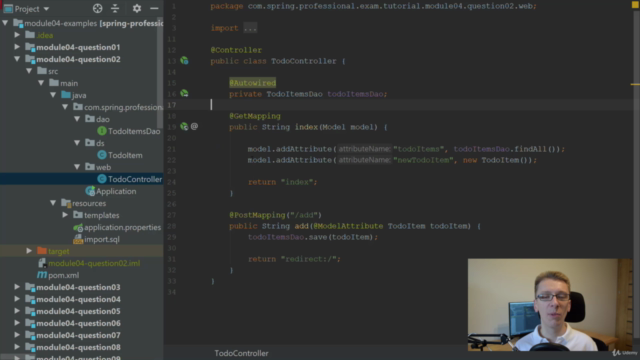Click the Collapse All icon in Project panel
Viewport: 640px width, 360px height.
[115, 8]
